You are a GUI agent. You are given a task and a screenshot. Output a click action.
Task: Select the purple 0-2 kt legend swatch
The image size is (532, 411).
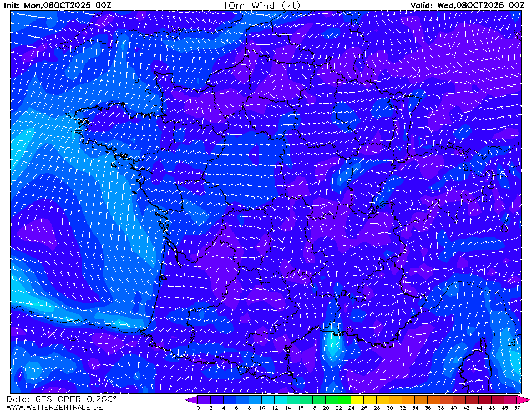(x=204, y=399)
